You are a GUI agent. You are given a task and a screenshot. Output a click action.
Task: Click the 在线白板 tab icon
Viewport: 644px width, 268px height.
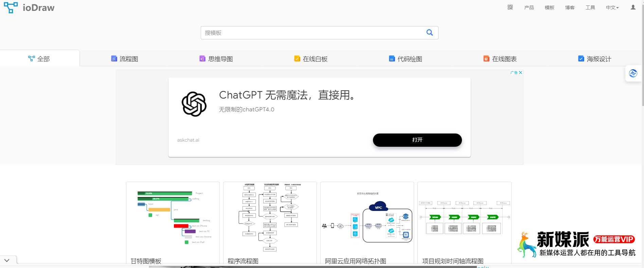pyautogui.click(x=297, y=59)
